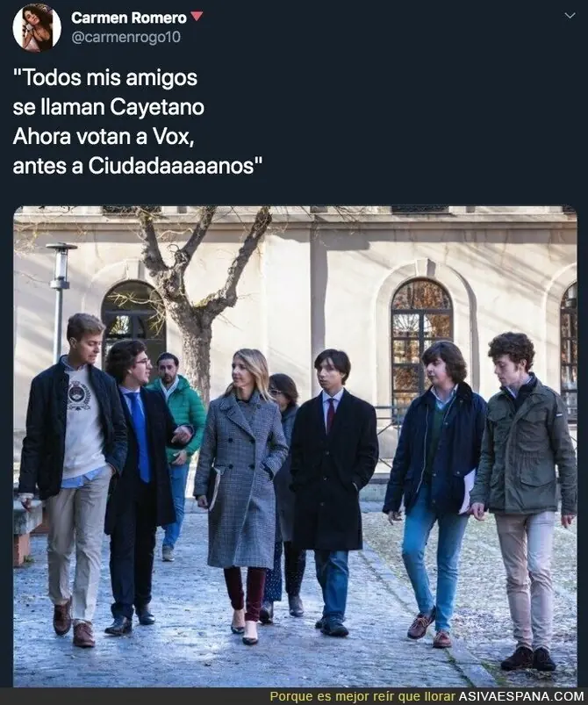Open the ASIVAESPANA.COM watermark link
The height and width of the screenshot is (705, 588).
click(521, 696)
